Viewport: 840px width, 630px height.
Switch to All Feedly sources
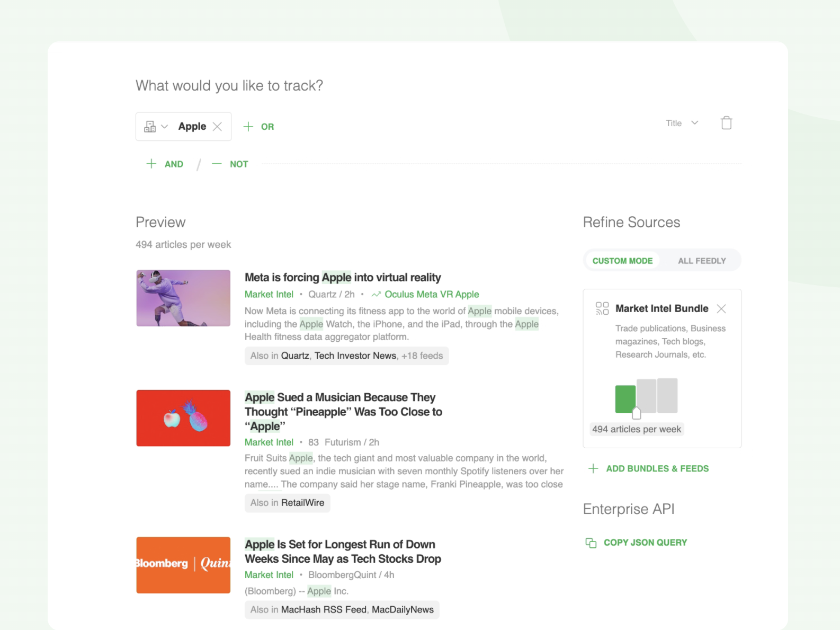point(702,261)
